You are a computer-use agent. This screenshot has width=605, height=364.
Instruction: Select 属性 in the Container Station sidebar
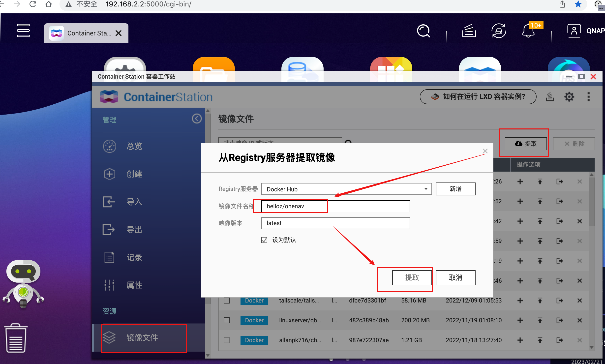click(x=134, y=285)
